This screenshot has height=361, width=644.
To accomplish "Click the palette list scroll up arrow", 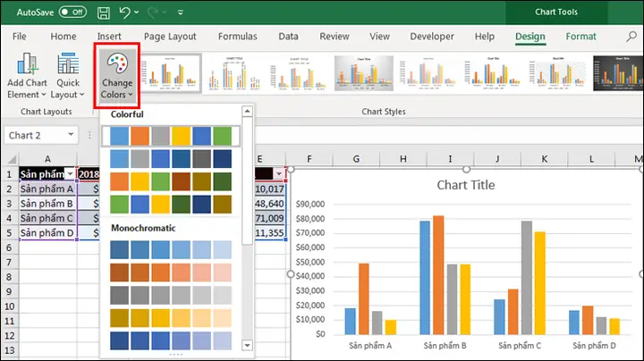I will 247,111.
